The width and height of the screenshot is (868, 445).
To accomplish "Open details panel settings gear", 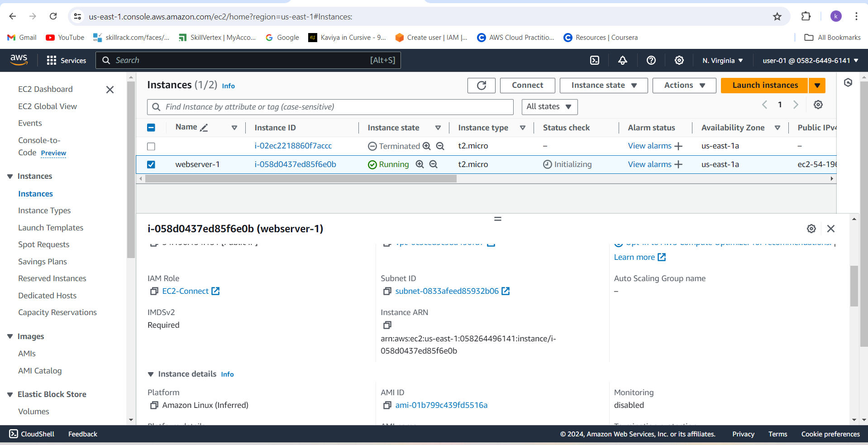I will (x=811, y=229).
